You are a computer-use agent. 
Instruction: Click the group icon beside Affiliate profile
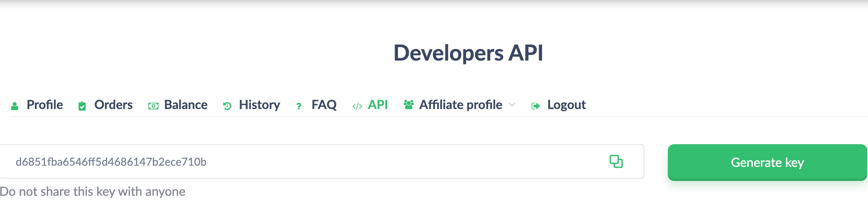[x=409, y=105]
